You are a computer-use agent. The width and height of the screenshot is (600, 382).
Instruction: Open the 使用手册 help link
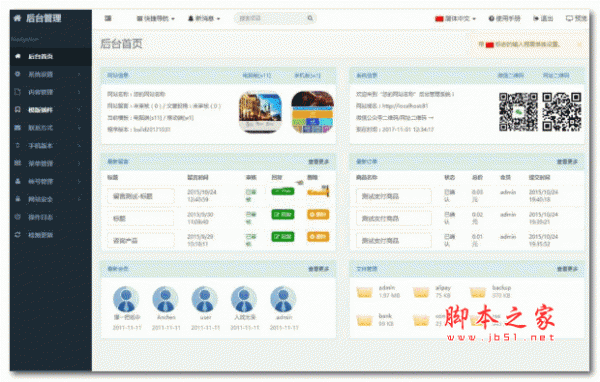(504, 18)
